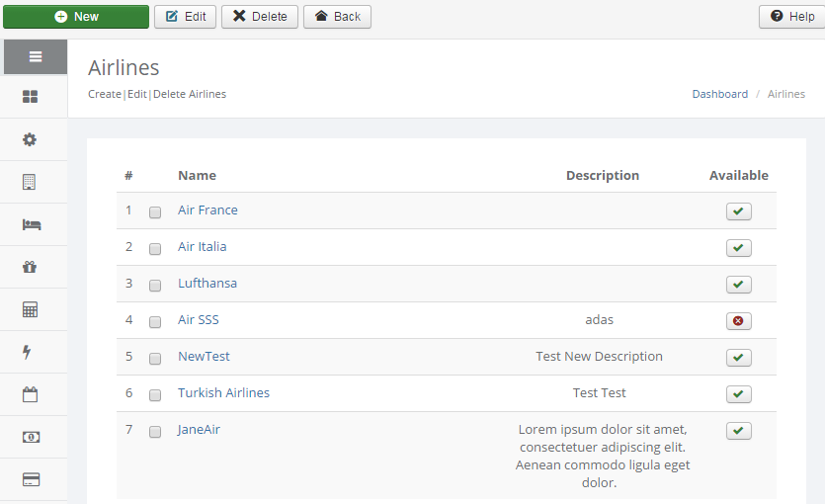Image resolution: width=825 pixels, height=504 pixels.
Task: Check the NewTest row checkbox
Action: [x=155, y=359]
